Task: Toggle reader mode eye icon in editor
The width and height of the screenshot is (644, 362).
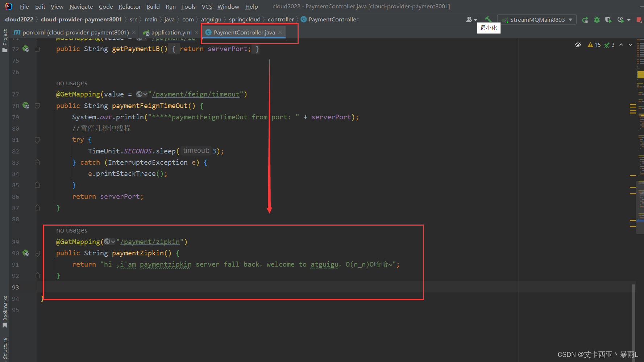Action: (578, 45)
